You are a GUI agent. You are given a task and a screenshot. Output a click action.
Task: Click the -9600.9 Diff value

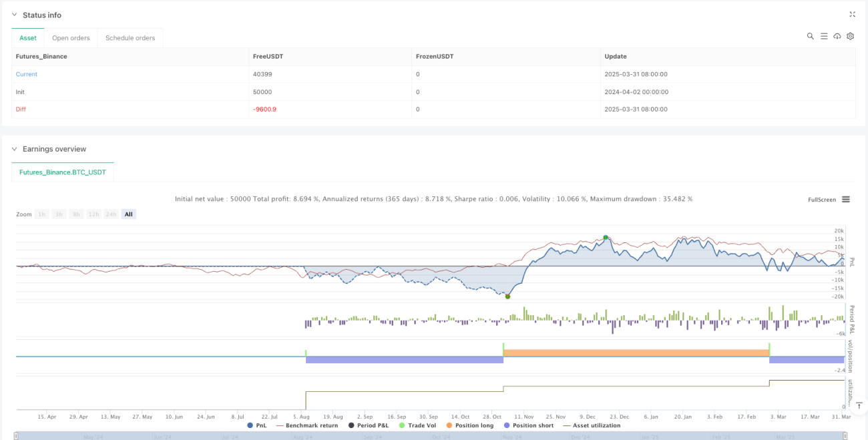pos(264,109)
